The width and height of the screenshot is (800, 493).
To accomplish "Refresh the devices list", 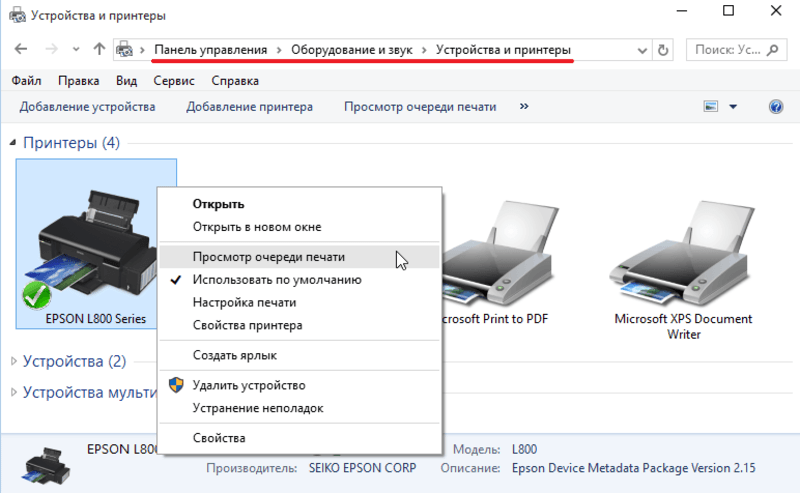I will pyautogui.click(x=663, y=50).
